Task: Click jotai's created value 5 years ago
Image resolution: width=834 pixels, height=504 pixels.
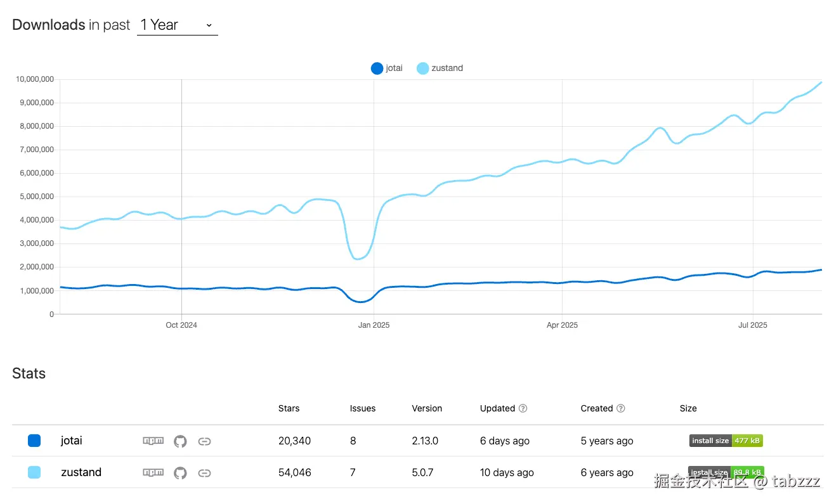Action: (607, 441)
